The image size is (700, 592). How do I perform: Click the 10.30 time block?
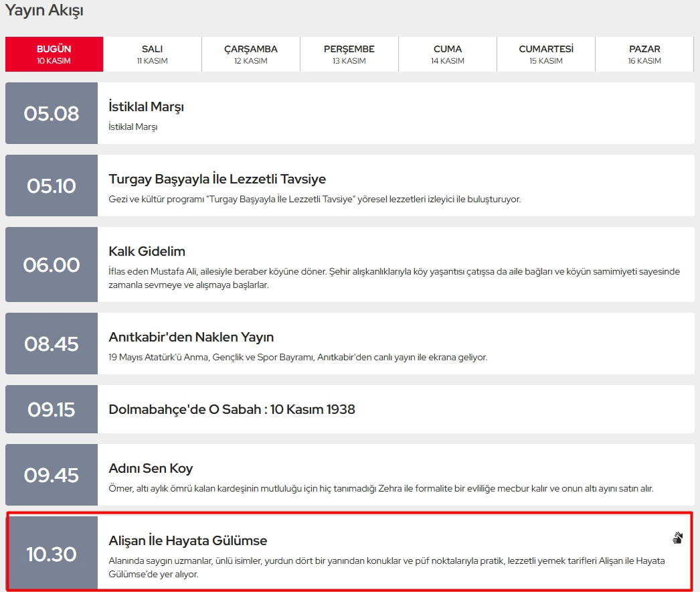tap(52, 554)
